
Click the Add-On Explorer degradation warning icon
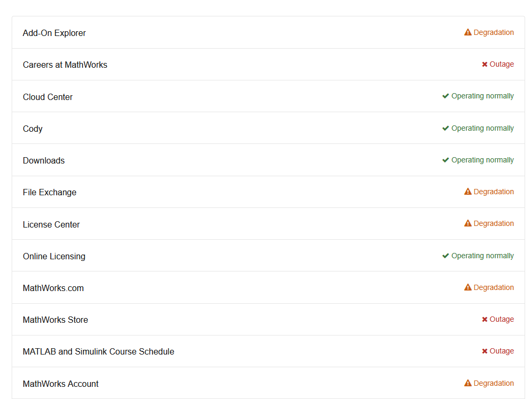click(x=468, y=32)
